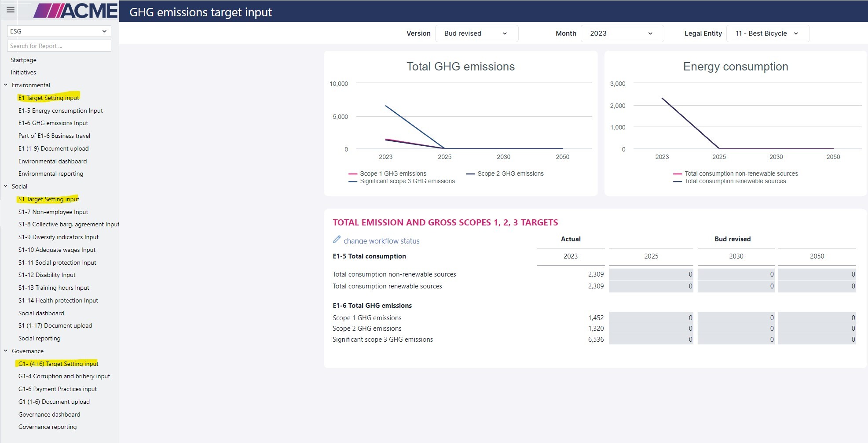This screenshot has width=868, height=443.
Task: Collapse the Governance menu group
Action: 6,351
